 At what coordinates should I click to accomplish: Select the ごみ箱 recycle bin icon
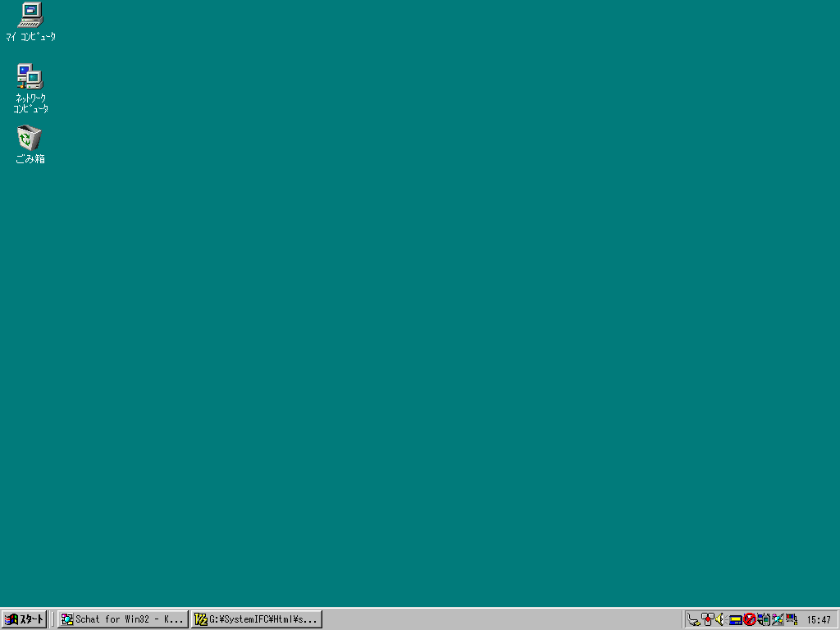[30, 144]
